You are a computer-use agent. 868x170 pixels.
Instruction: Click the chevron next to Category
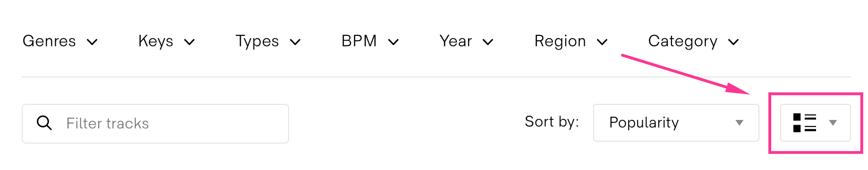(733, 42)
